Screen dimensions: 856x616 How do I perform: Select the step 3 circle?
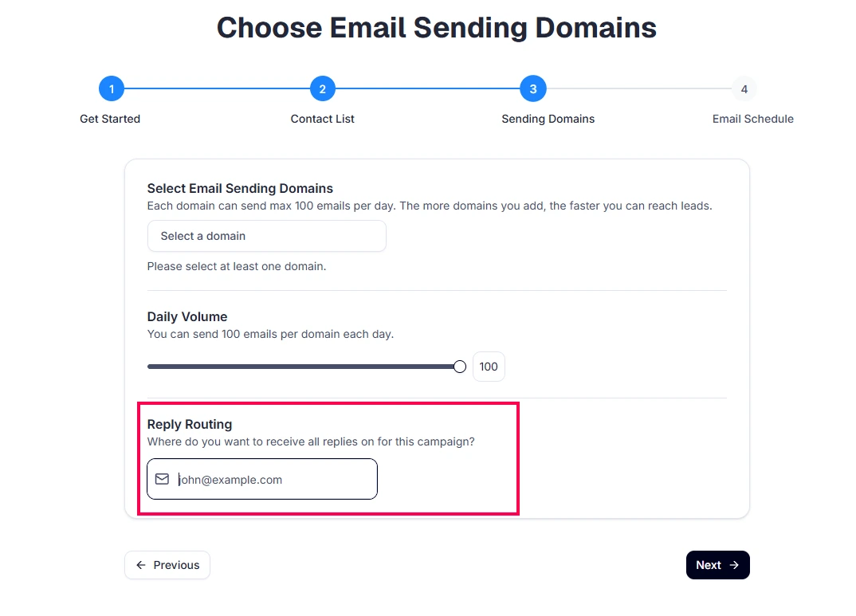pyautogui.click(x=532, y=88)
